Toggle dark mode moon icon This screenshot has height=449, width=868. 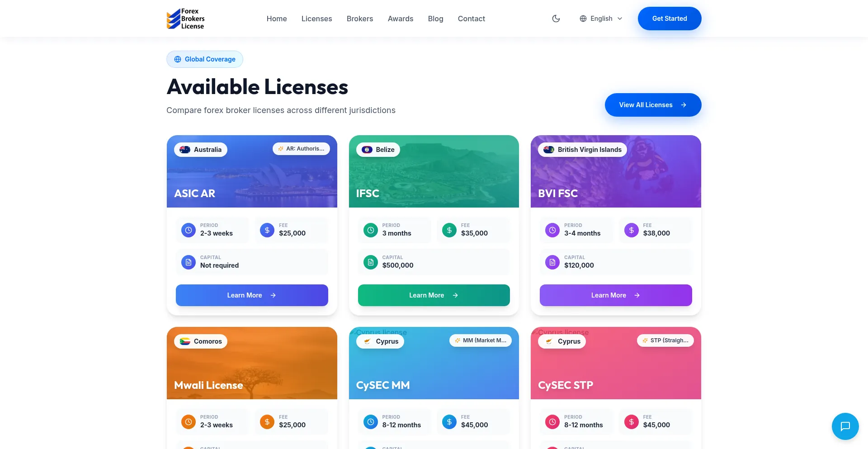[x=556, y=19]
